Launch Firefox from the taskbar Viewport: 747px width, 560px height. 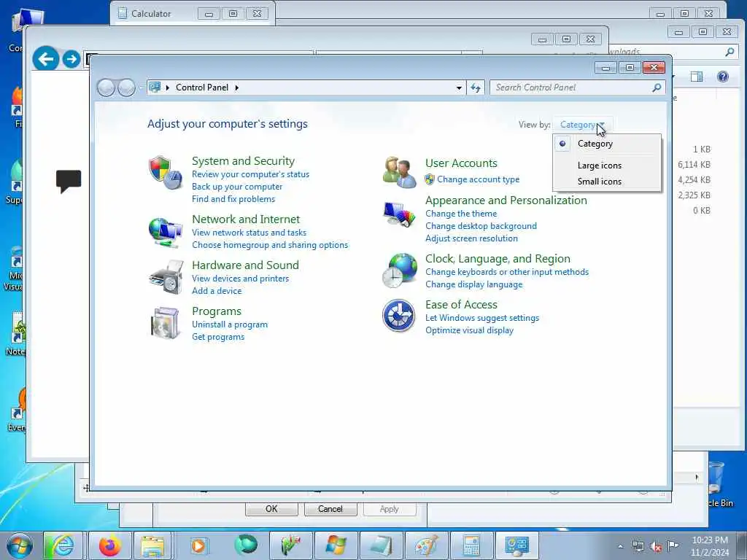(x=109, y=545)
